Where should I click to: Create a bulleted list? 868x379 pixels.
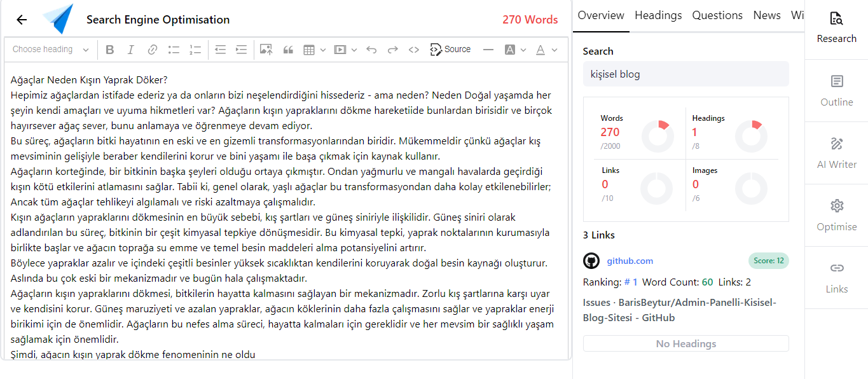click(x=174, y=50)
